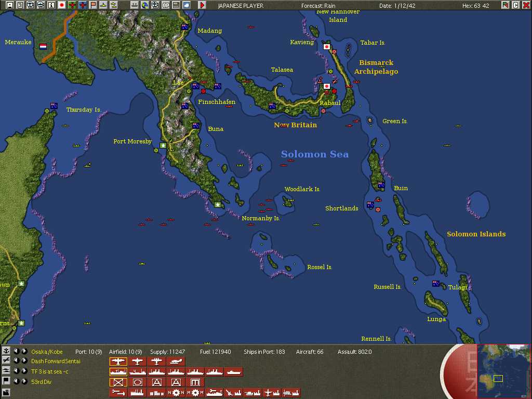Click the floppy disk save icon
Image resolution: width=532 pixels, height=399 pixels.
[10, 5]
